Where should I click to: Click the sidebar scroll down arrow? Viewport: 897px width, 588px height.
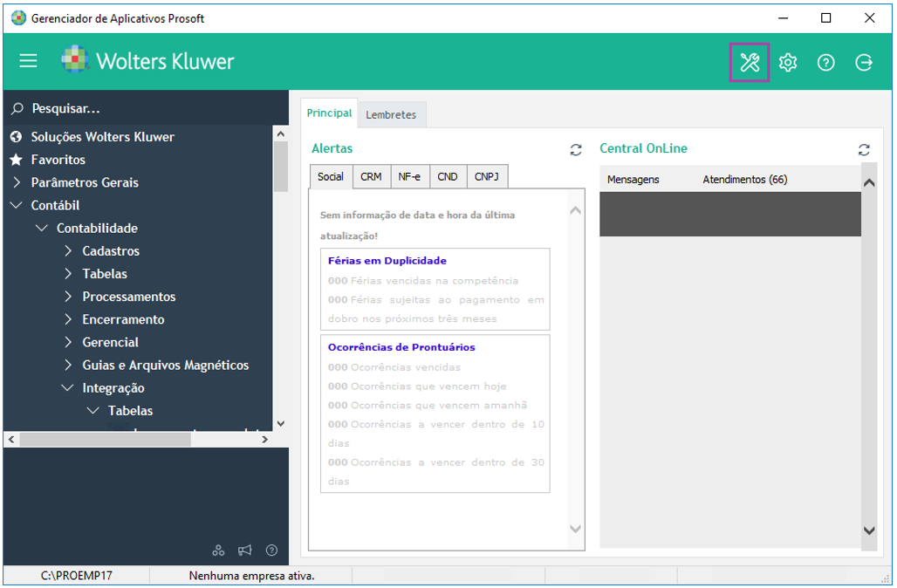[x=280, y=424]
